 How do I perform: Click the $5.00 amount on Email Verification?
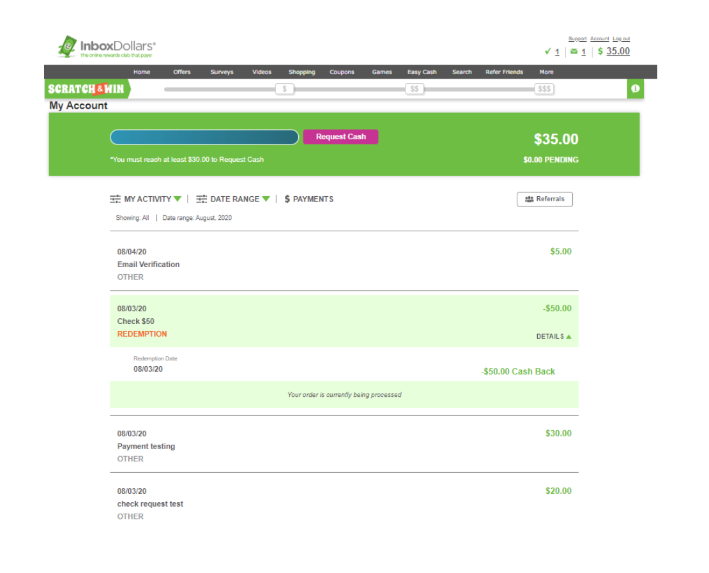561,251
